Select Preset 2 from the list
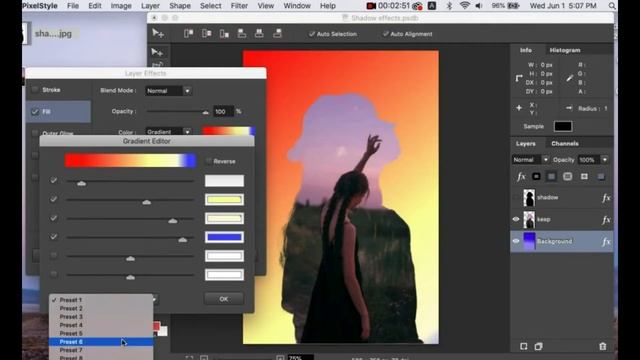The width and height of the screenshot is (640, 360). click(x=101, y=308)
